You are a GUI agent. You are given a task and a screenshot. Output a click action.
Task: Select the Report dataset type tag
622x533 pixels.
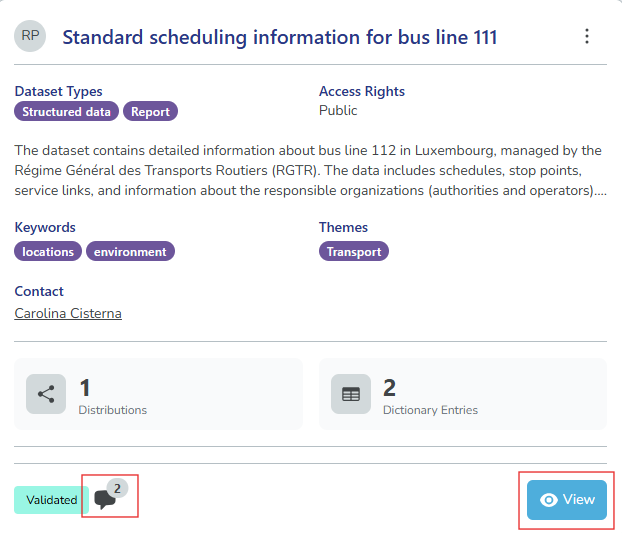(x=151, y=112)
